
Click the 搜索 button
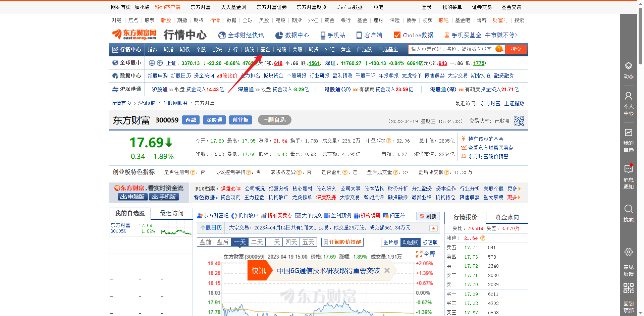516,49
